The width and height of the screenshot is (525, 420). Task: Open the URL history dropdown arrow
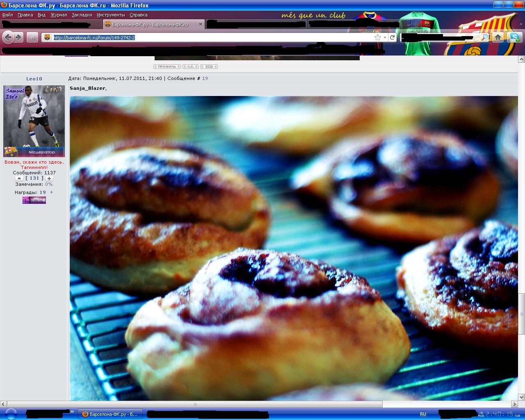pos(385,37)
